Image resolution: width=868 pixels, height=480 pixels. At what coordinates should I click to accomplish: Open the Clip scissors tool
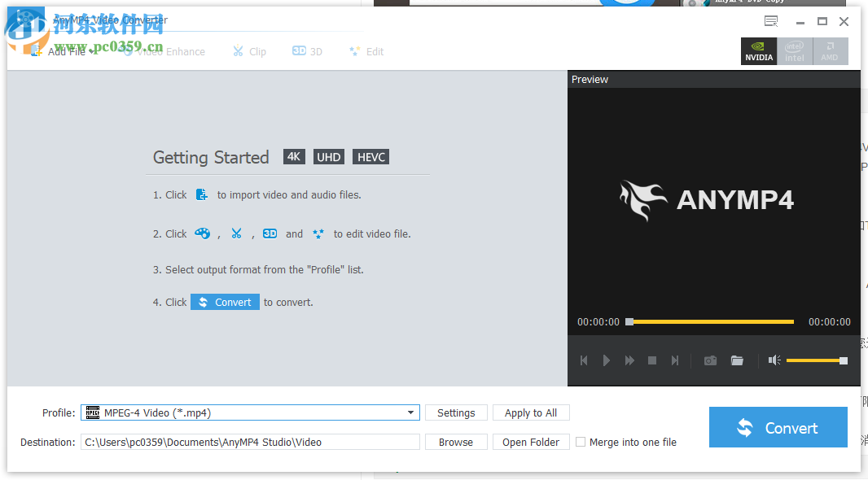click(249, 51)
